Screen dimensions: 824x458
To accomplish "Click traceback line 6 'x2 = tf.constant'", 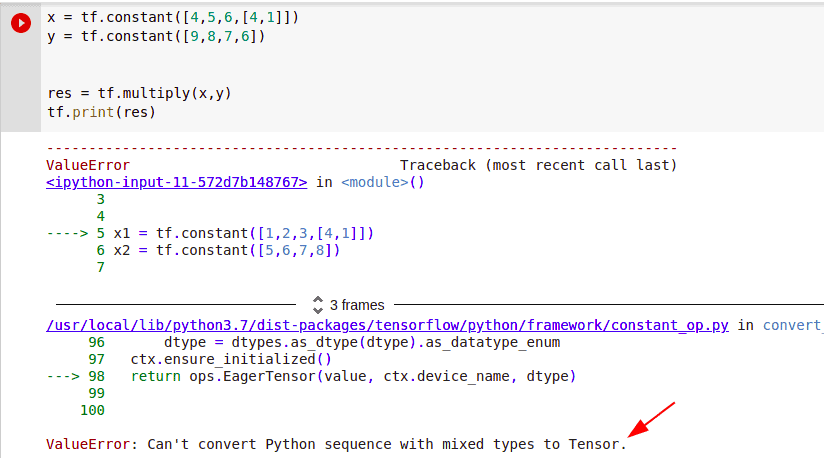I will coord(227,250).
